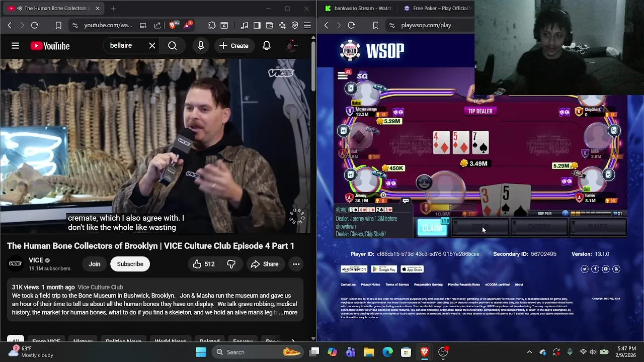Open the Amazon Appstore badge
Viewport: 644px width, 362px height.
[x=354, y=269]
